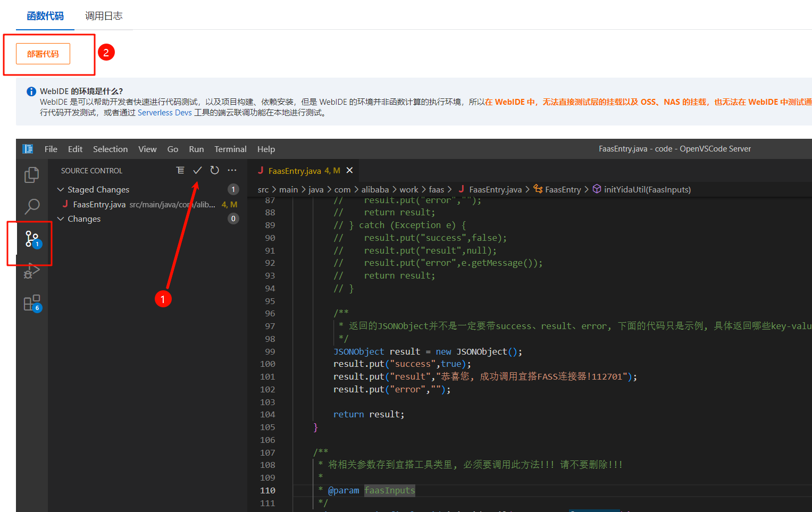Image resolution: width=812 pixels, height=512 pixels.
Task: Open Source Control more actions menu
Action: pyautogui.click(x=232, y=170)
